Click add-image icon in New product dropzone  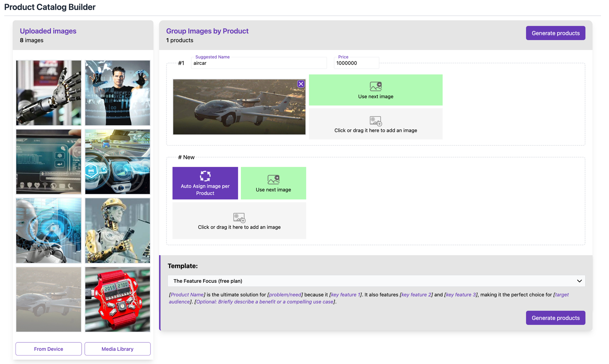pyautogui.click(x=239, y=218)
